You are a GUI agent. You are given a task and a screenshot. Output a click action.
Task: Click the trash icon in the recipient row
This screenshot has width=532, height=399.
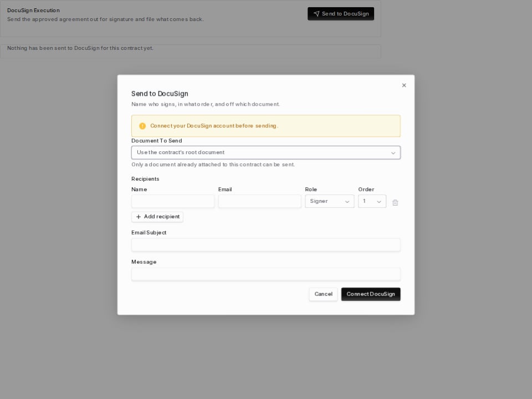[x=395, y=203]
